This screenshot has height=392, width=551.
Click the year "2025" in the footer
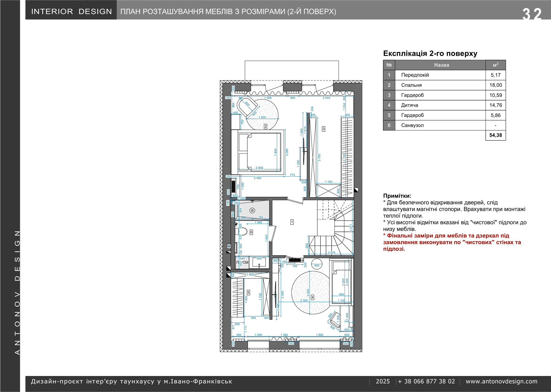pos(383,381)
